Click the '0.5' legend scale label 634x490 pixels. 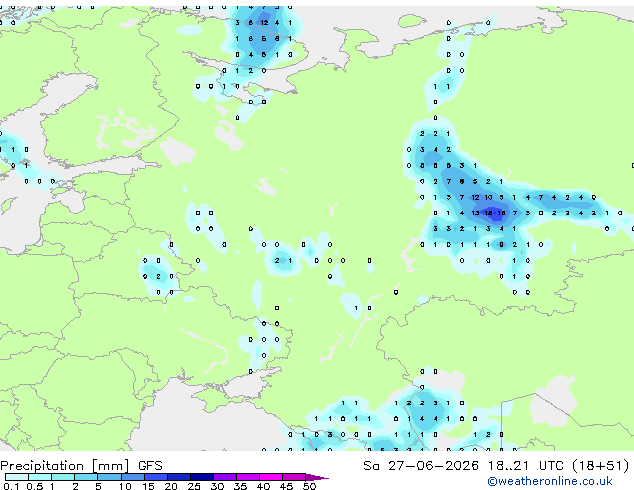point(34,486)
